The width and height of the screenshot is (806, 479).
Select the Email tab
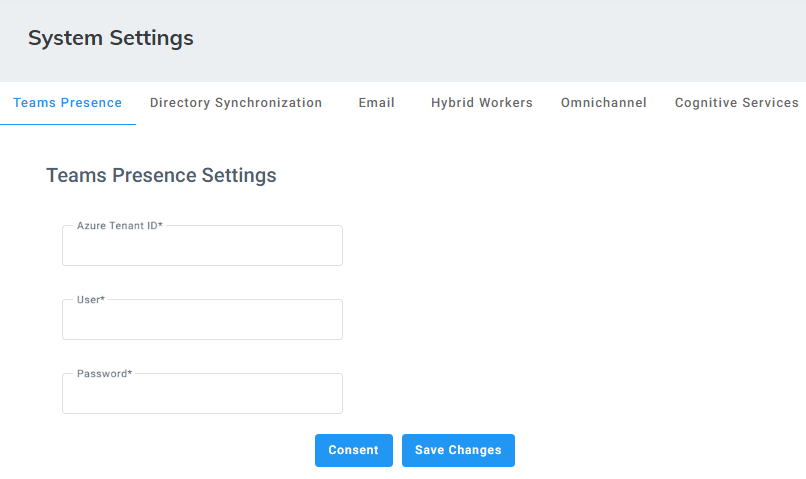click(x=377, y=103)
